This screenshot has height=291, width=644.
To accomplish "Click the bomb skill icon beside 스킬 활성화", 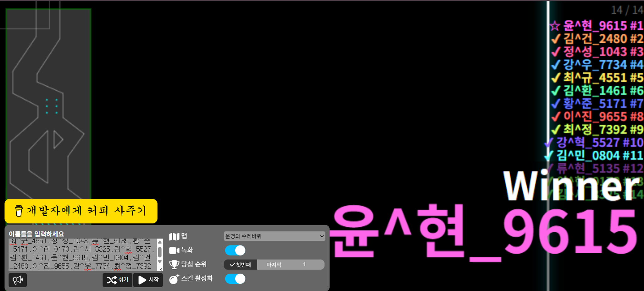I will pos(174,279).
